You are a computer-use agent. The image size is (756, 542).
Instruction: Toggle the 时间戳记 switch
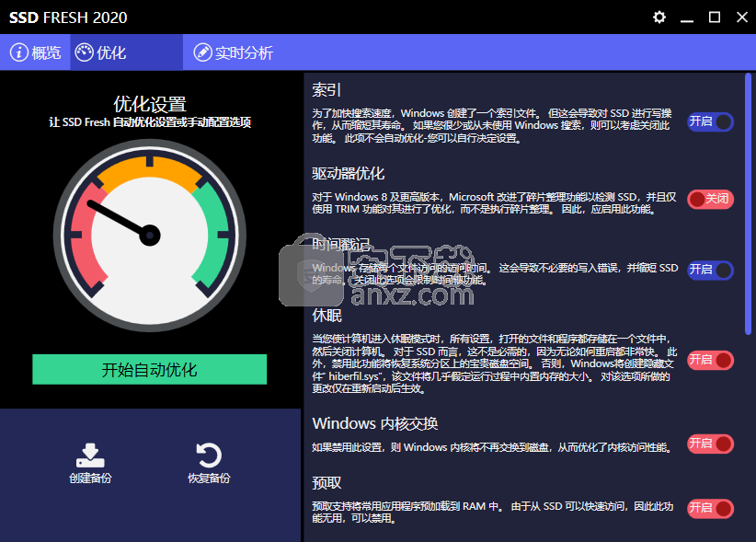[710, 270]
